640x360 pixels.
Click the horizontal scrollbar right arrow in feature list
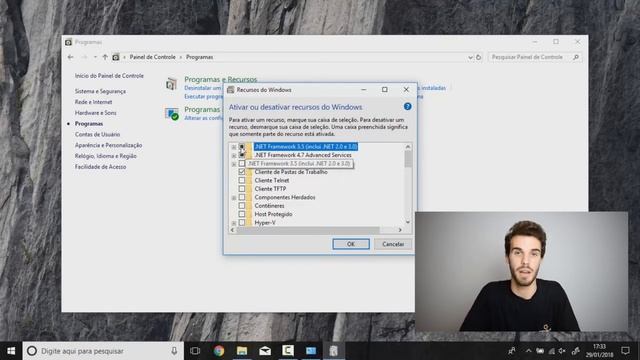tap(400, 230)
